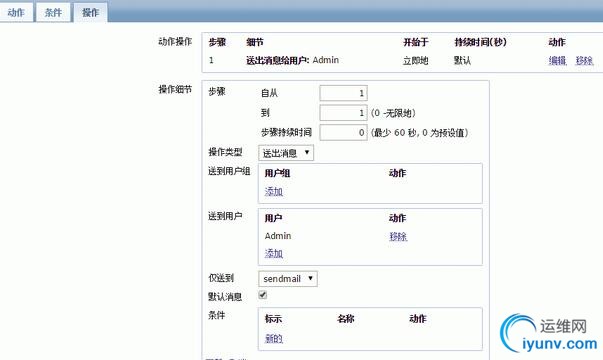Click 添加 under 用户组
The image size is (603, 360).
click(x=274, y=191)
